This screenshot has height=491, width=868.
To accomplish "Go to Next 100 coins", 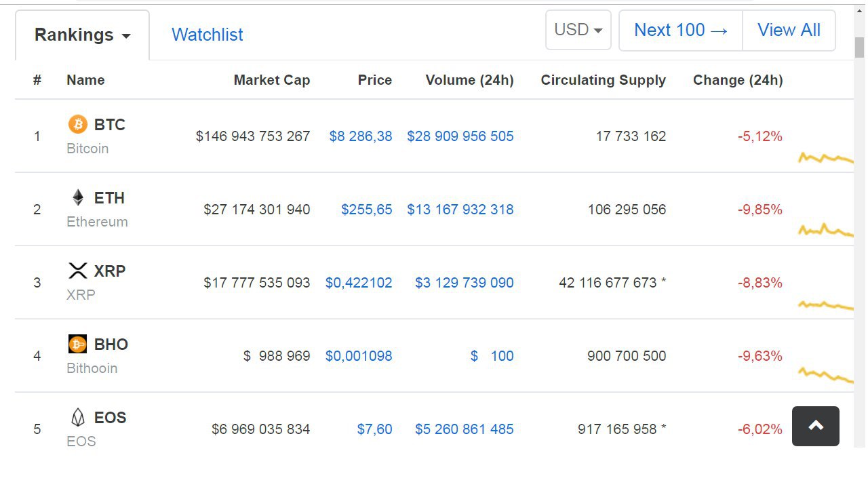I will click(681, 30).
